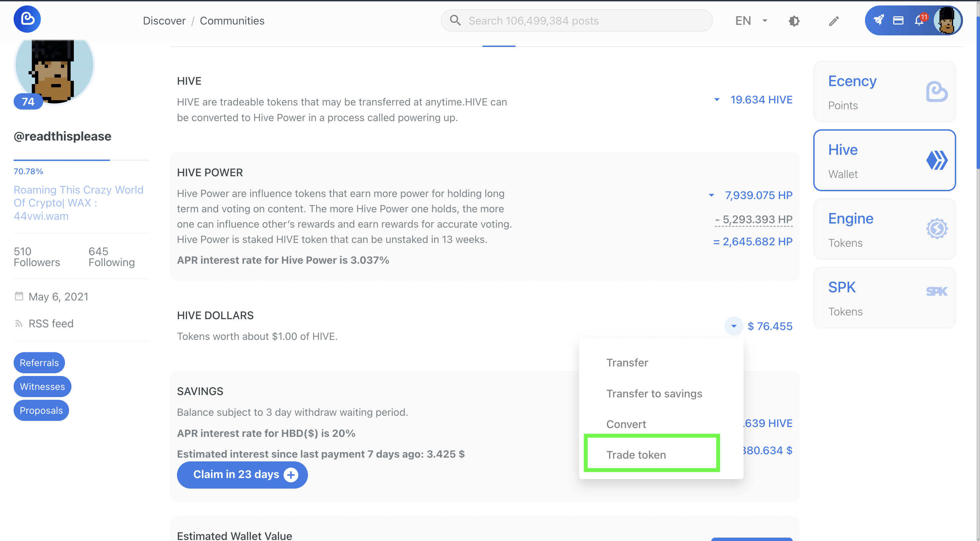Image resolution: width=980 pixels, height=541 pixels.
Task: Open the user avatar menu in header
Action: (x=947, y=21)
